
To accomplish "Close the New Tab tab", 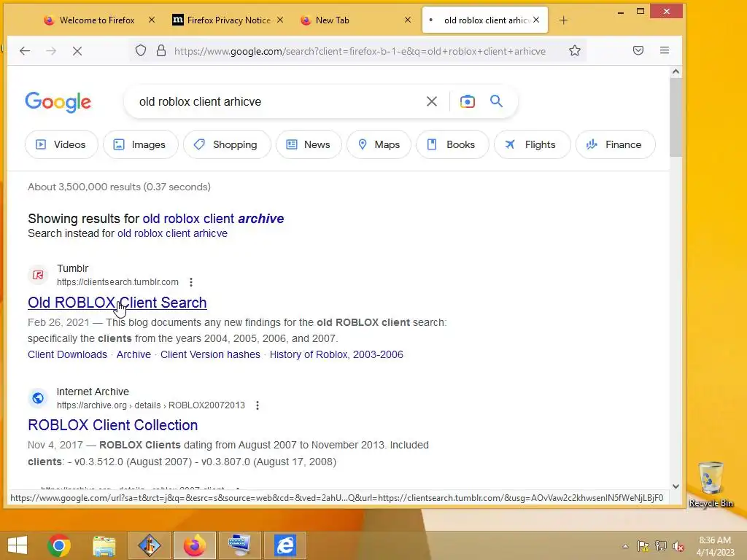I will pos(408,20).
